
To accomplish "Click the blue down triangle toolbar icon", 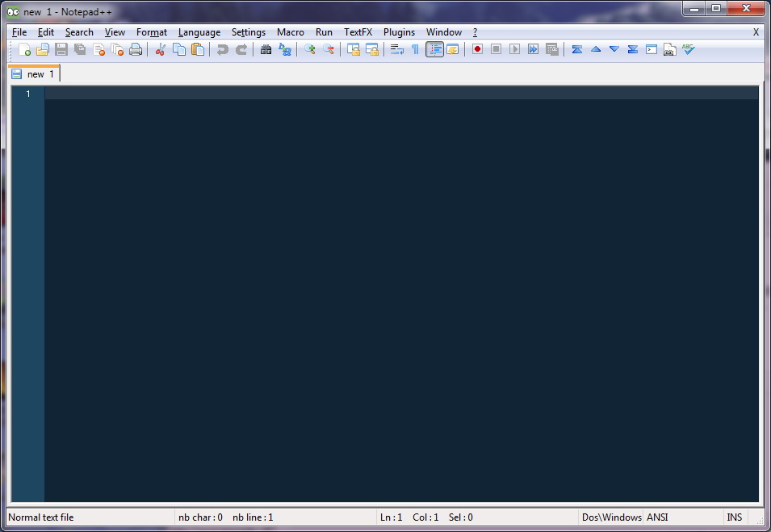I will (x=614, y=49).
